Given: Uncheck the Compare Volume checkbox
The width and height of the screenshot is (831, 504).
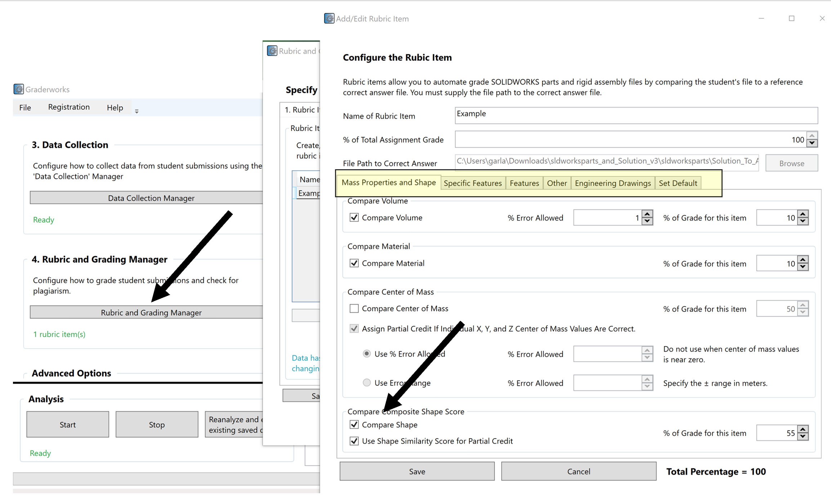Looking at the screenshot, I should [x=354, y=217].
